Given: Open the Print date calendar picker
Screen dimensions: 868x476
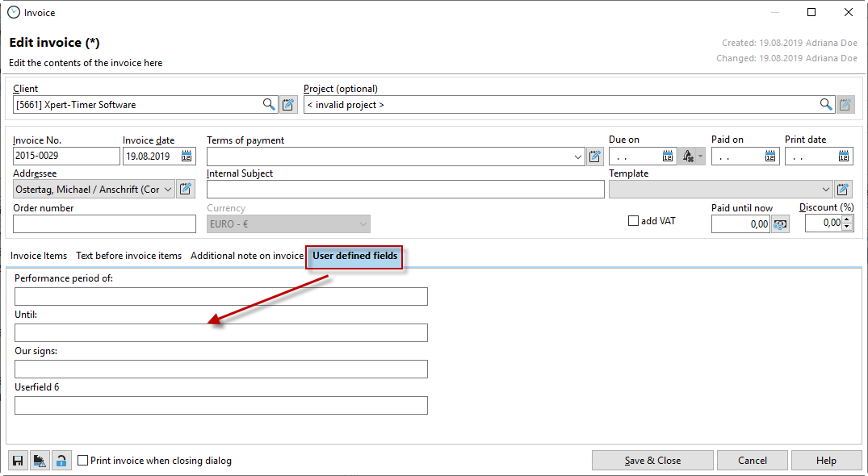Looking at the screenshot, I should click(844, 157).
